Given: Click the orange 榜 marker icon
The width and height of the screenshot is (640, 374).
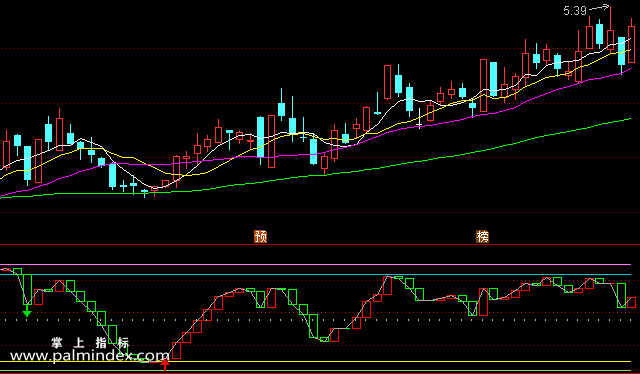Looking at the screenshot, I should click(x=482, y=236).
